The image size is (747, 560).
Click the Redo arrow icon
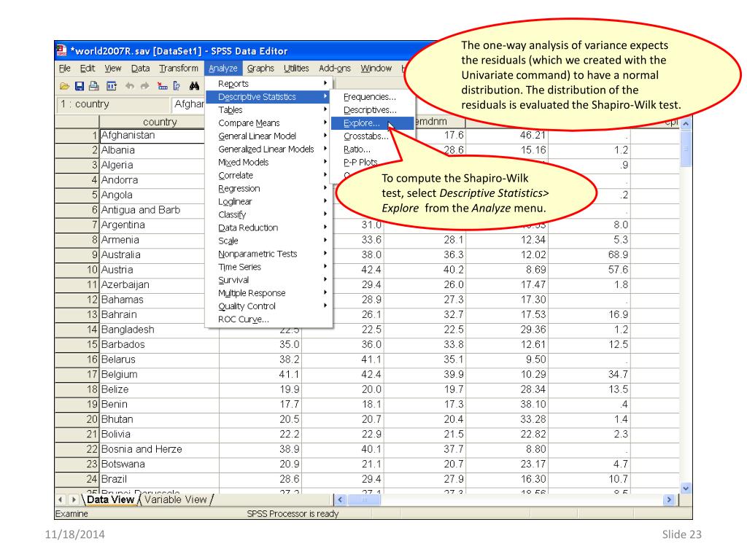[145, 86]
